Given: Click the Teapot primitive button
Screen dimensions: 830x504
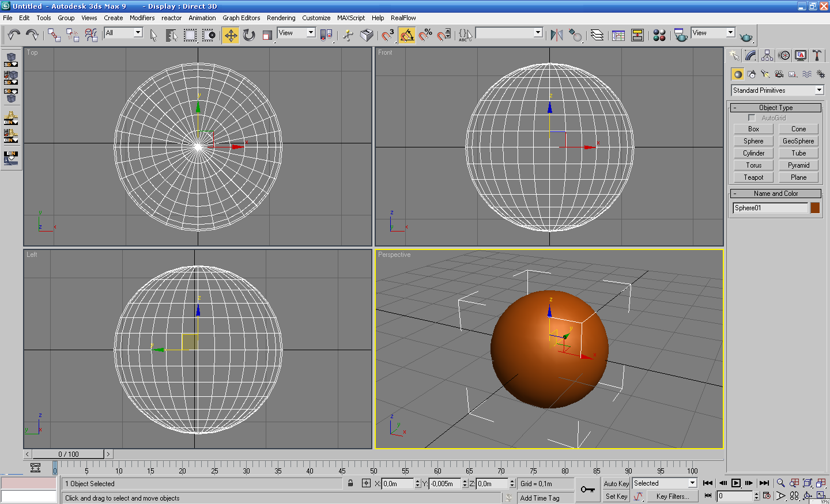Looking at the screenshot, I should 753,177.
